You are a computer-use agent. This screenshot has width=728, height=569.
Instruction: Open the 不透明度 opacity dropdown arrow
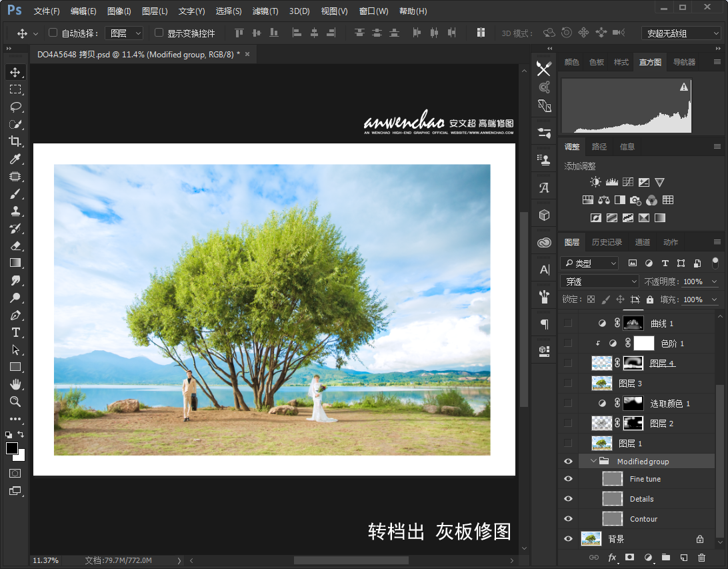(715, 281)
